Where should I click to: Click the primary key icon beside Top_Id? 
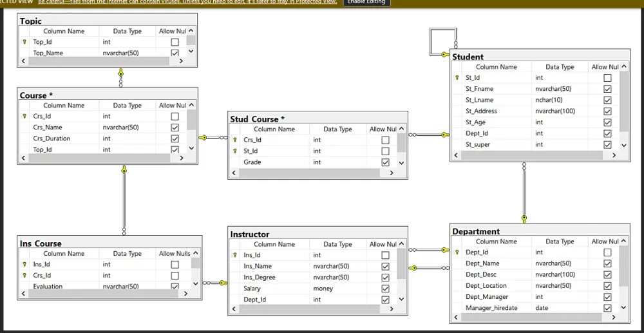24,42
